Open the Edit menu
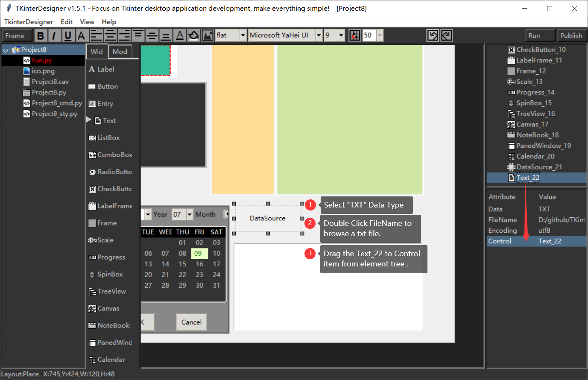 pyautogui.click(x=67, y=22)
